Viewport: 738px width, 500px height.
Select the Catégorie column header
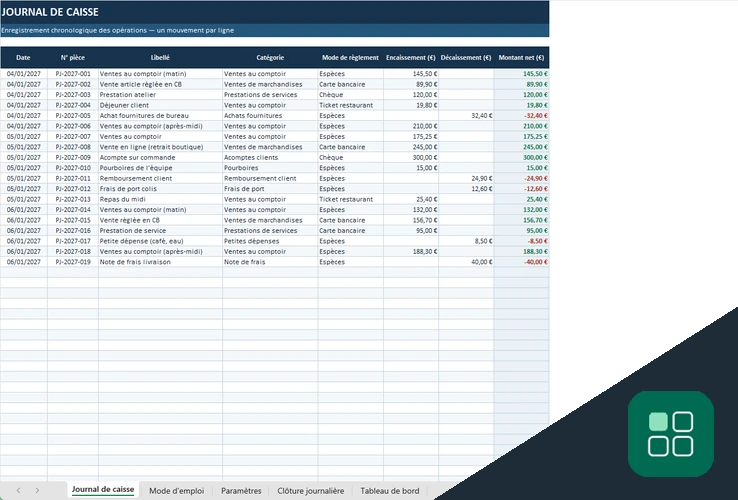(x=270, y=57)
